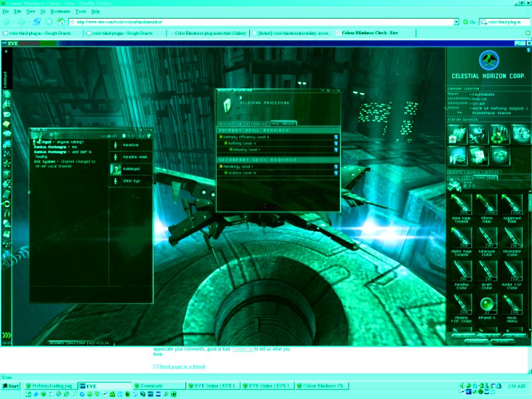Select the Mjolnir Rage Torpedo item

(x=461, y=241)
